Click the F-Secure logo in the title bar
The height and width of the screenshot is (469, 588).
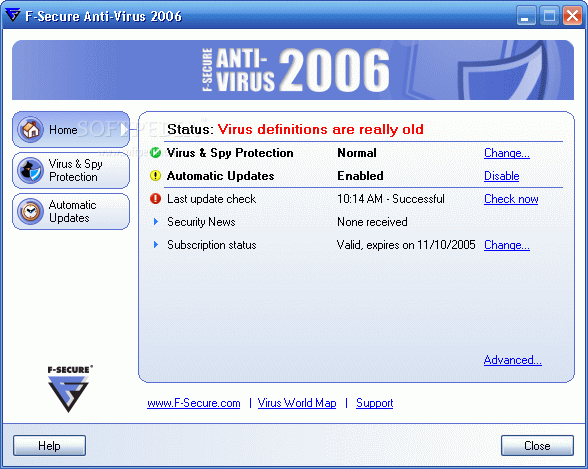12,15
